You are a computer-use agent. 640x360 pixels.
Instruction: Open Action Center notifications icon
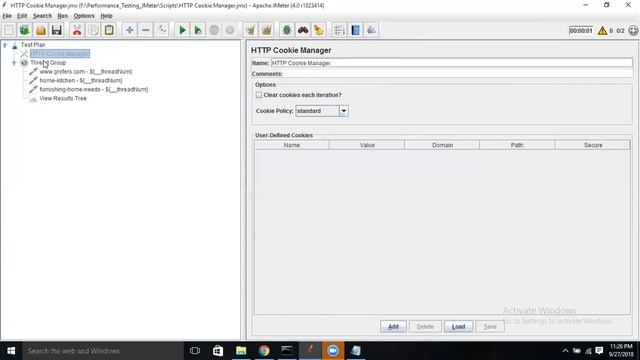tap(599, 351)
